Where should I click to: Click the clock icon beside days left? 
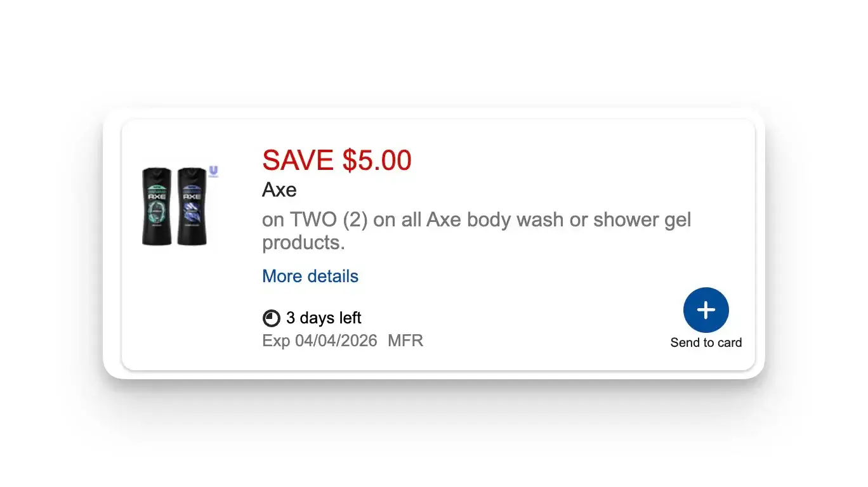[271, 318]
